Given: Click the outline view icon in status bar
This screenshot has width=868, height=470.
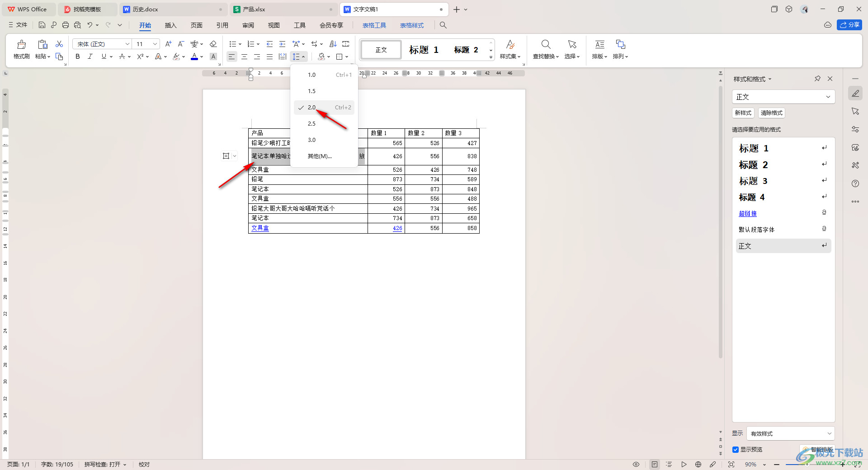Looking at the screenshot, I should [x=669, y=465].
